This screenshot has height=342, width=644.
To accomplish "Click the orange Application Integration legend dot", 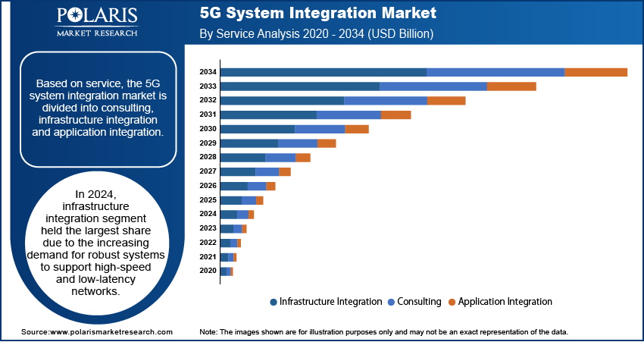I will pyautogui.click(x=452, y=302).
